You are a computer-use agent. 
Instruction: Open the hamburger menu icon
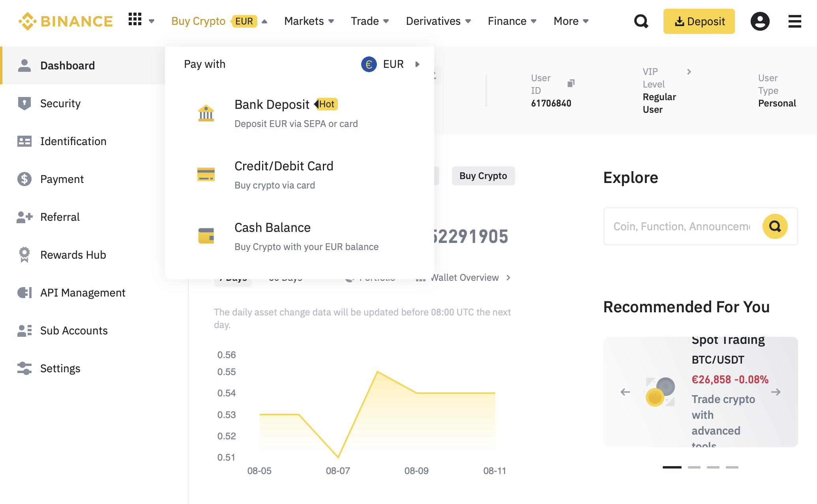795,21
